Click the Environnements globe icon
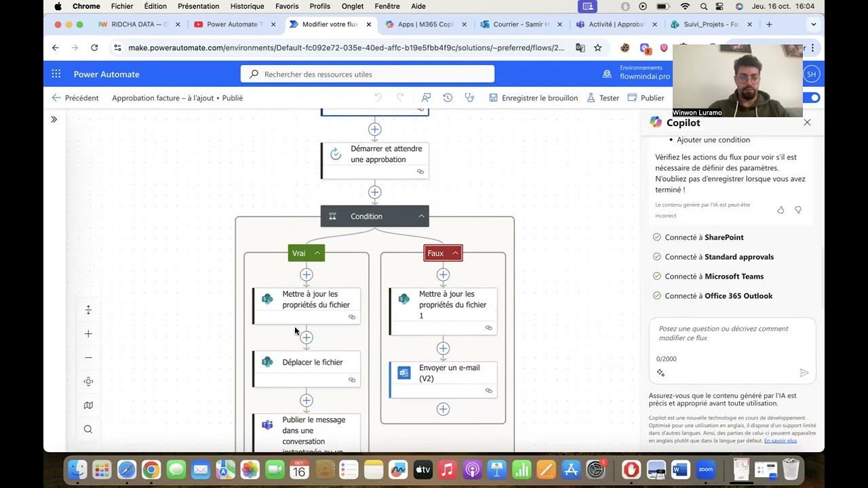Viewport: 868px width, 488px height. 607,74
